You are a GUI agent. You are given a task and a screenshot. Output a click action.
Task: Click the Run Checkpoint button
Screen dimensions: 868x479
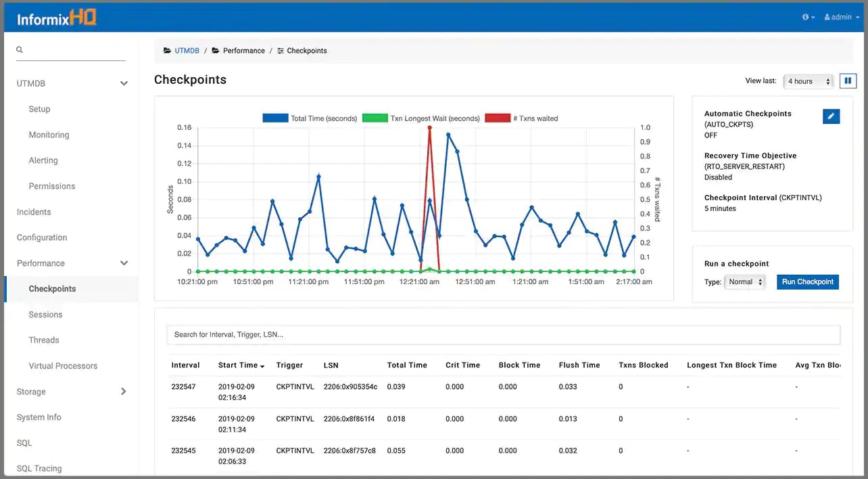[807, 282]
